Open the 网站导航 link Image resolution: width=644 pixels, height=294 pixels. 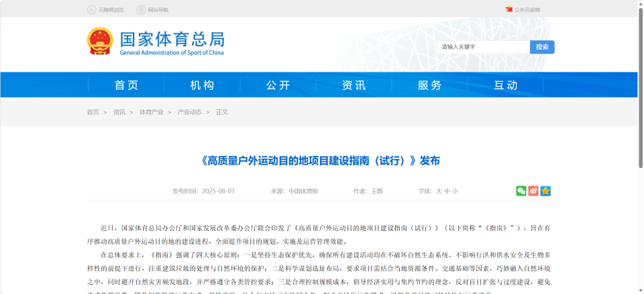point(158,10)
